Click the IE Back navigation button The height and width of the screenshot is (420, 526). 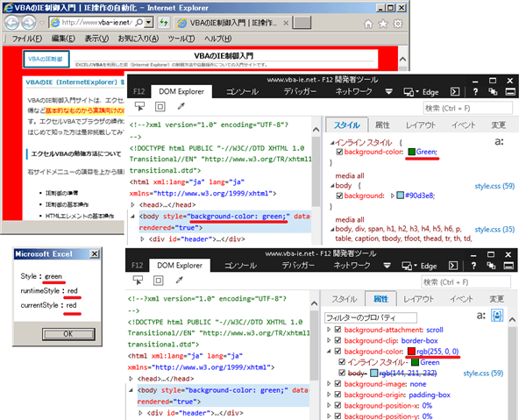(x=12, y=23)
